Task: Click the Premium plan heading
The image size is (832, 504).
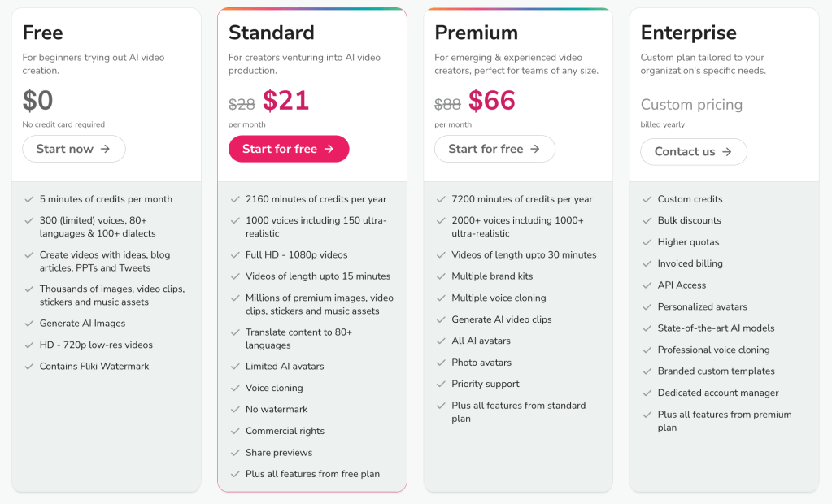Action: 475,33
